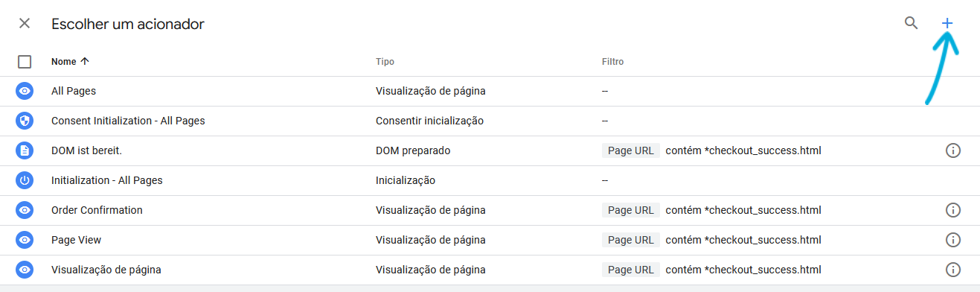Click the Tipo column header
The image size is (980, 292).
tap(385, 62)
